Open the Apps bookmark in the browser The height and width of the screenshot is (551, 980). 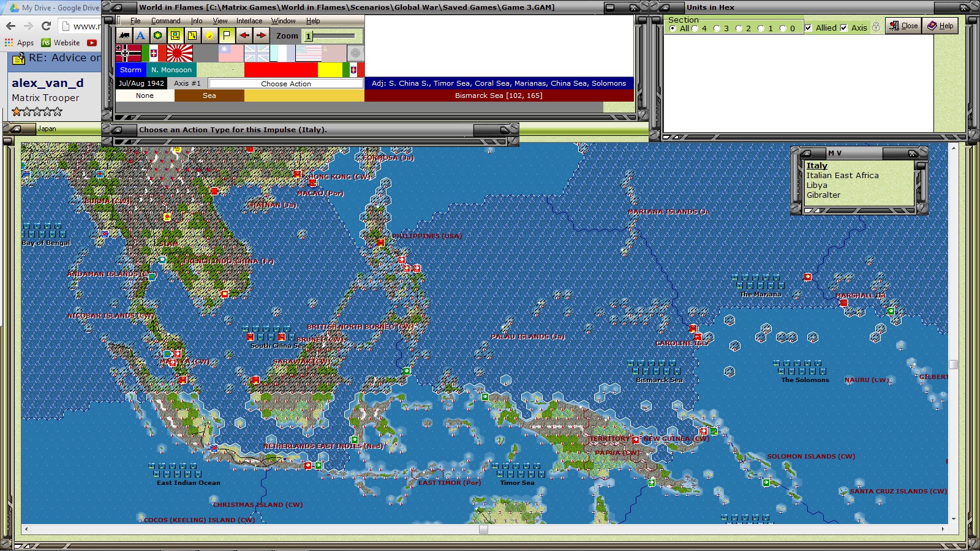pyautogui.click(x=19, y=43)
